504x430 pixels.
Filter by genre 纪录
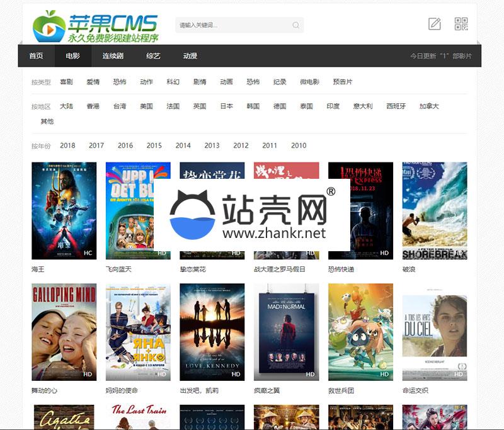[280, 82]
